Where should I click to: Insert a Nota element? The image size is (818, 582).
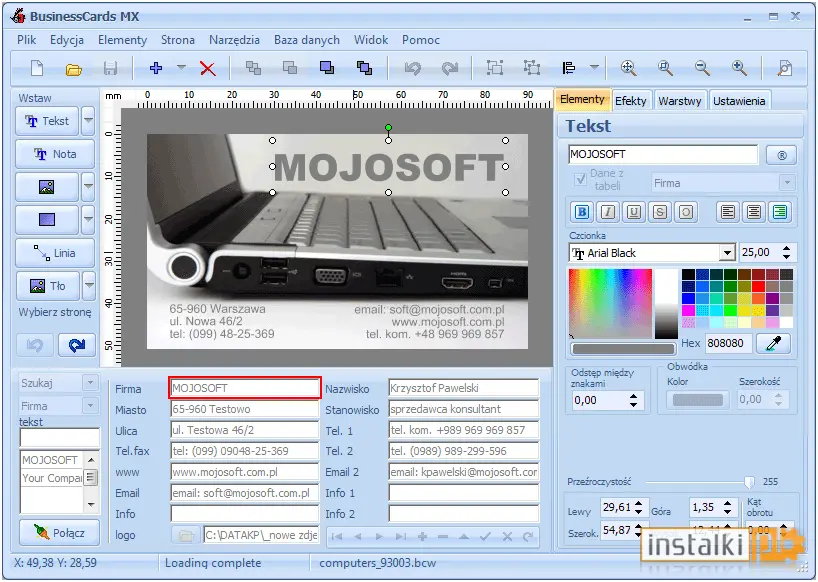point(55,154)
